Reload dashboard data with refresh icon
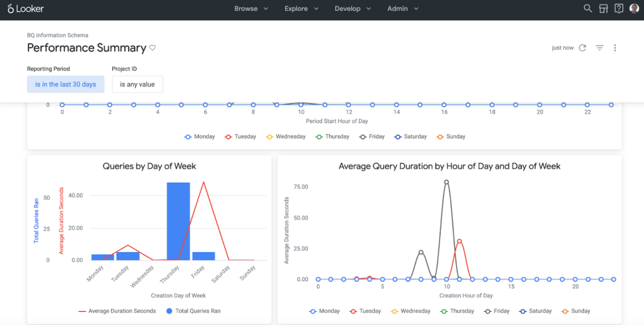Image resolution: width=644 pixels, height=325 pixels. (x=583, y=48)
